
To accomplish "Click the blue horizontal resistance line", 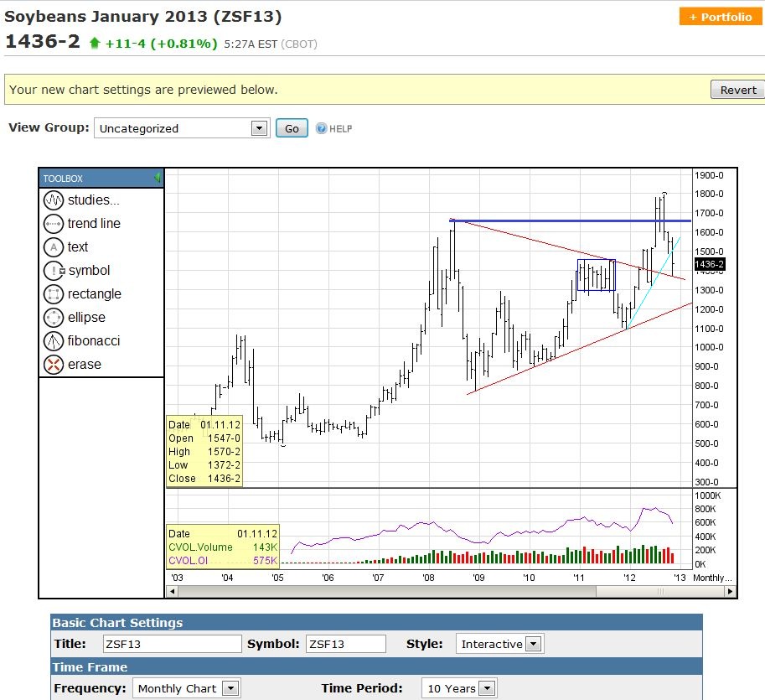I will tap(570, 220).
